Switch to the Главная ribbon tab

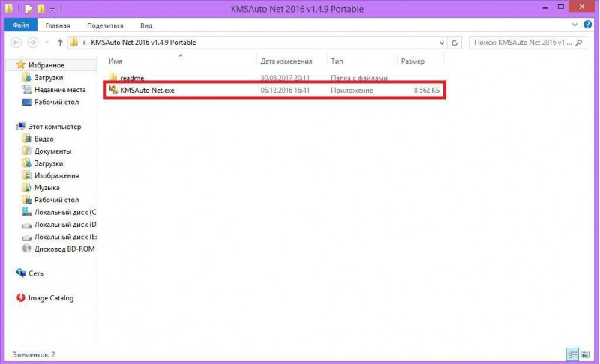click(58, 25)
